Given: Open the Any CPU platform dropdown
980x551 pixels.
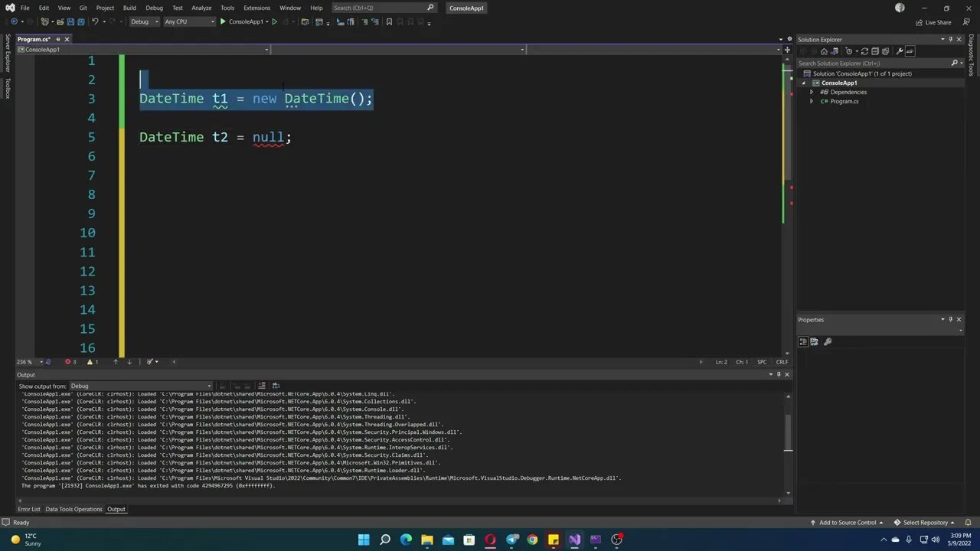Looking at the screenshot, I should click(x=189, y=21).
